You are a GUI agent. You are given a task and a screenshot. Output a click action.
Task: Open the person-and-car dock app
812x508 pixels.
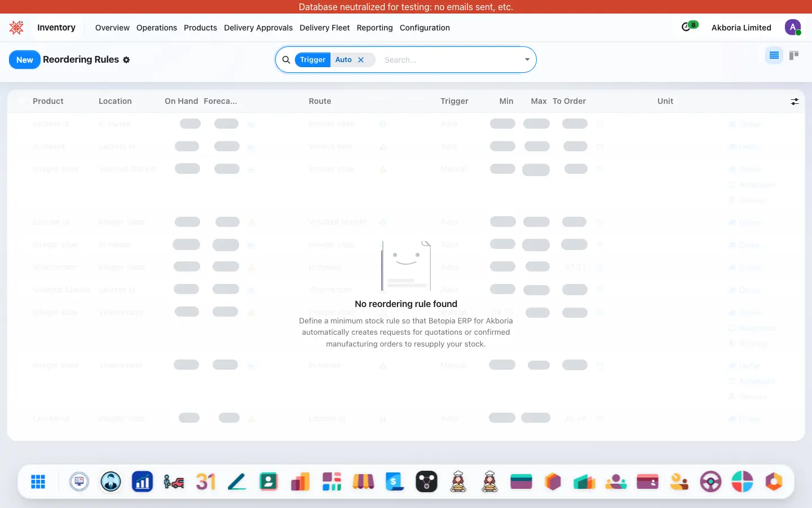(174, 481)
